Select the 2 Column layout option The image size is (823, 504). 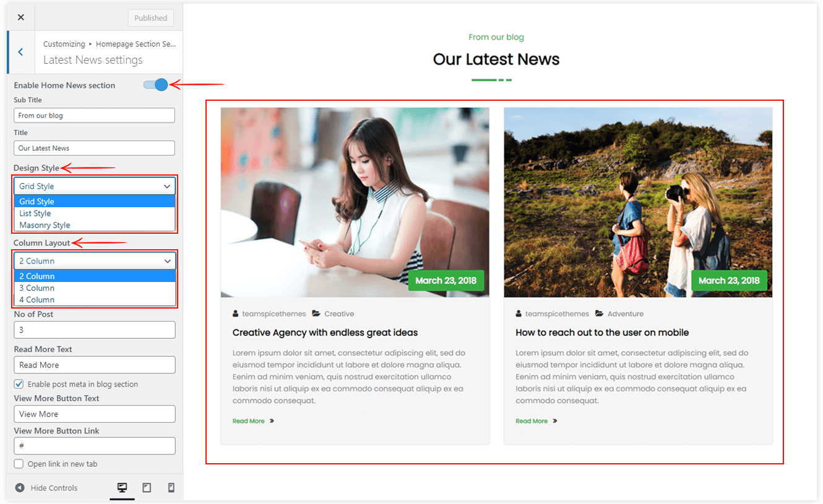point(95,276)
